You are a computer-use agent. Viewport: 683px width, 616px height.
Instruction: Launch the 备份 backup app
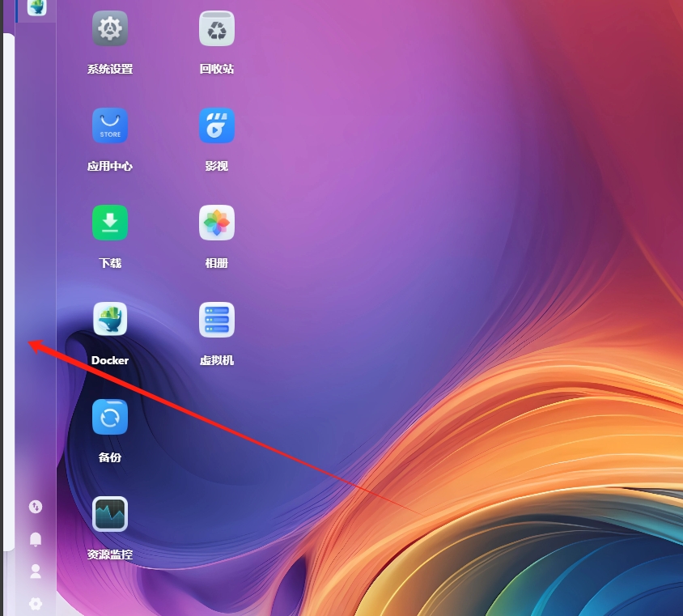pos(110,417)
